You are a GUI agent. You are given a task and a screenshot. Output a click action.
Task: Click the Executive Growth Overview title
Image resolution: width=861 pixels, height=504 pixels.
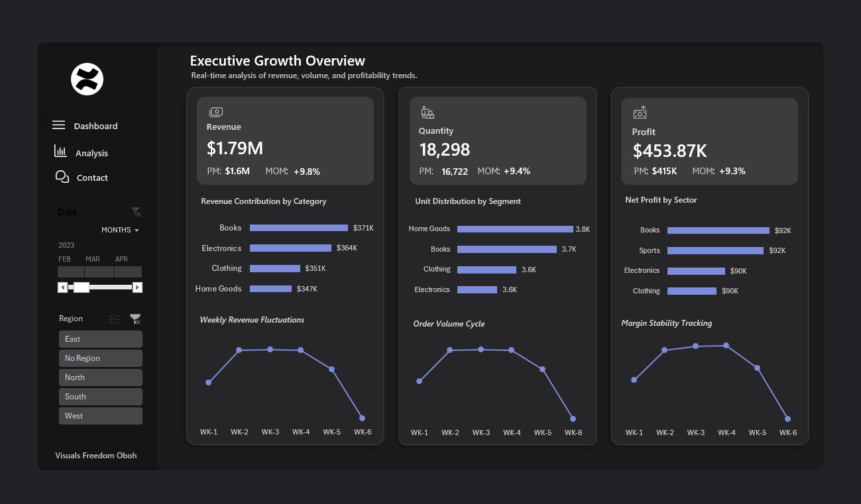[x=277, y=61]
